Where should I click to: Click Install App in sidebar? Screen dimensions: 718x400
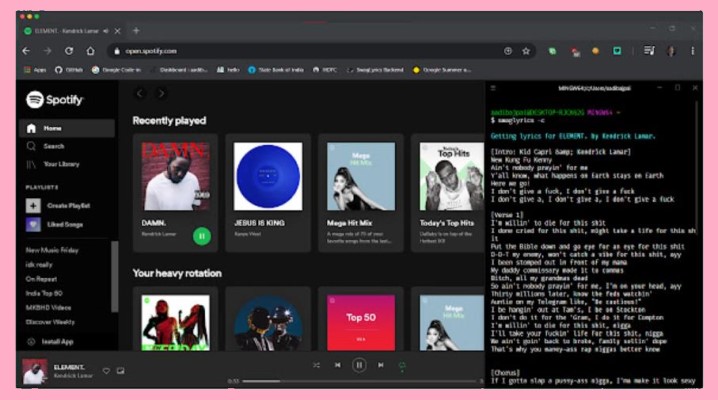(x=50, y=341)
